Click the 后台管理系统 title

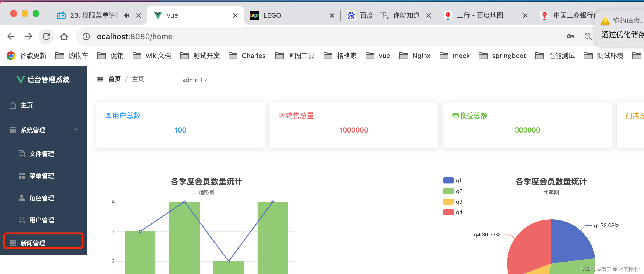tap(48, 80)
